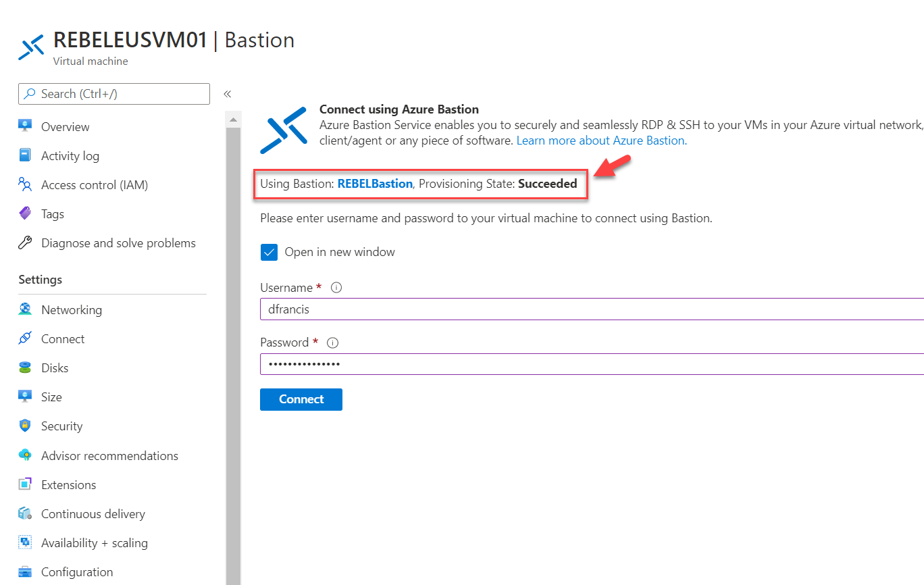924x585 pixels.
Task: Click the 'Virtual machine' subtitle text
Action: pos(91,61)
